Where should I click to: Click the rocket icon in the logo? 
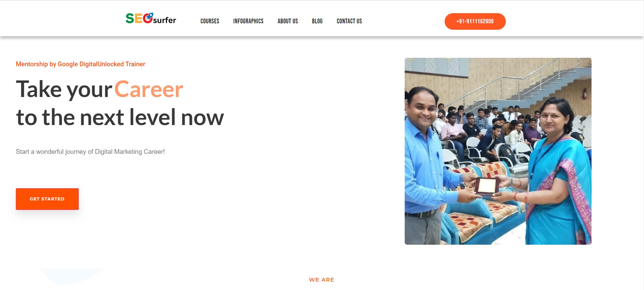tap(149, 16)
